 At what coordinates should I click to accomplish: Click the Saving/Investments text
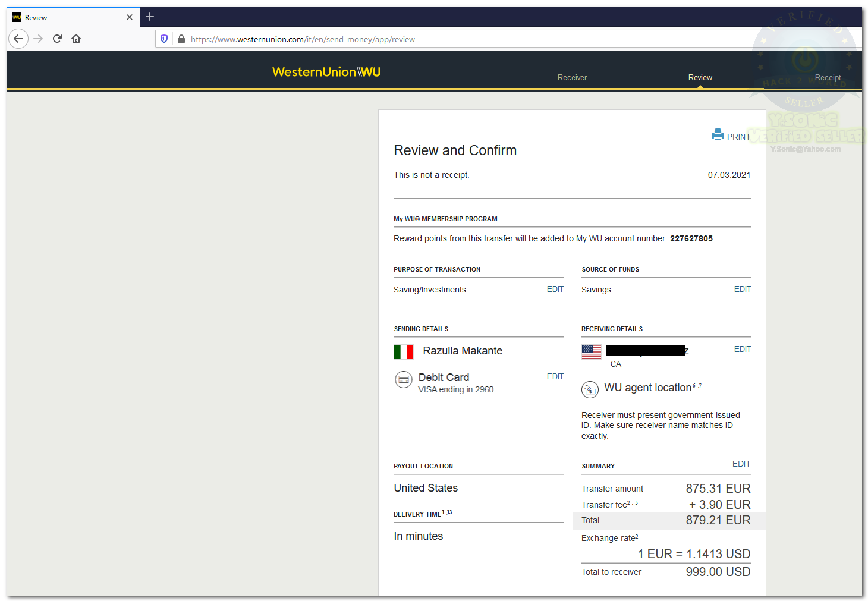tap(430, 290)
